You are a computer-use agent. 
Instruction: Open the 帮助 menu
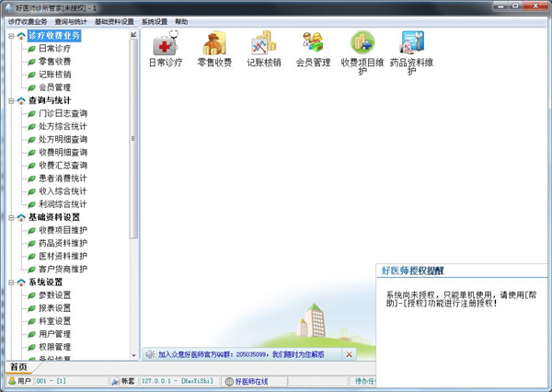[181, 21]
